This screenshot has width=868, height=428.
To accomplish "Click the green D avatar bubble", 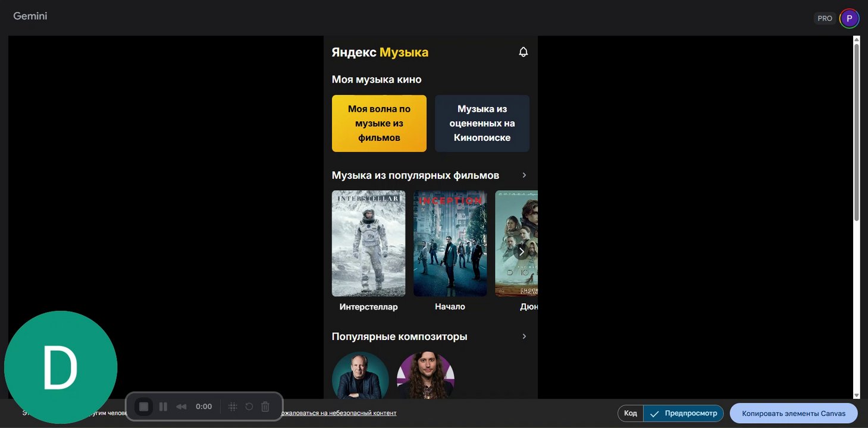I will point(61,367).
